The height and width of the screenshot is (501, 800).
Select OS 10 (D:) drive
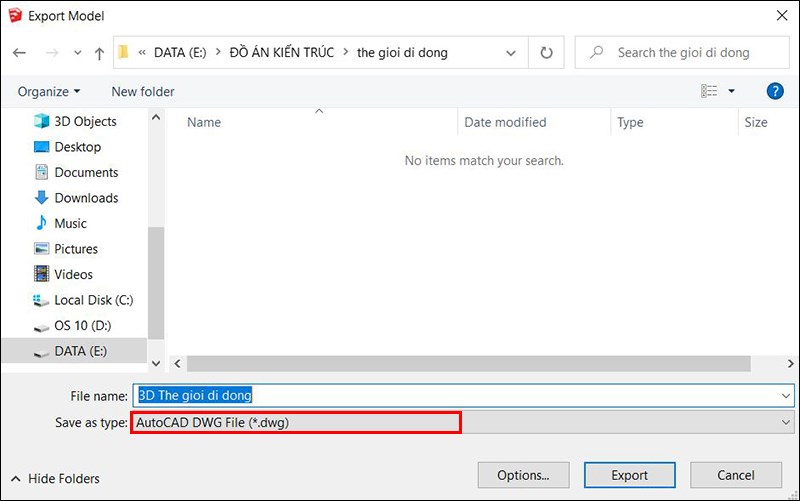tap(83, 325)
